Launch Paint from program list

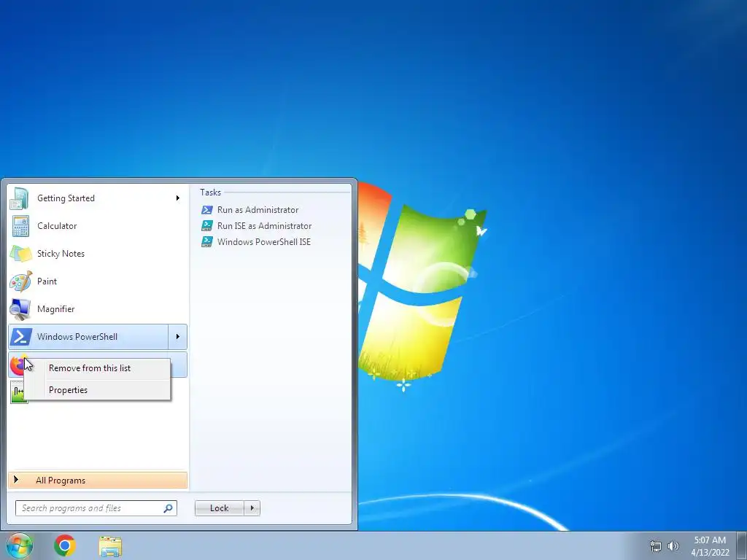coord(98,281)
